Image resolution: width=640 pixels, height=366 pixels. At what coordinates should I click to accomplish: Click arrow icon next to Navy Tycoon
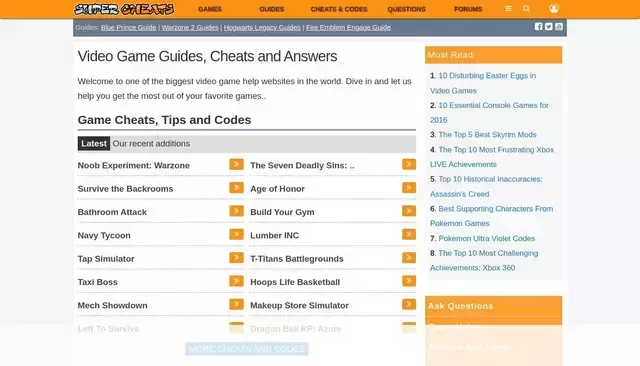pyautogui.click(x=236, y=234)
